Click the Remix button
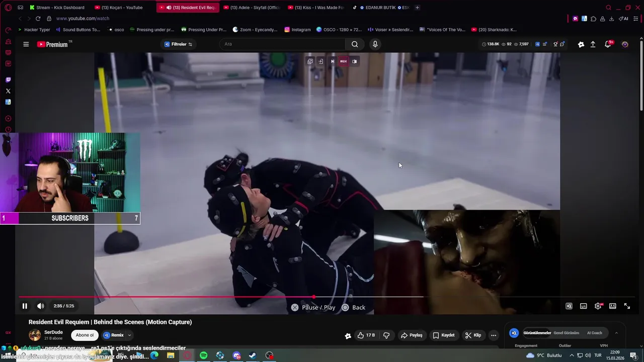The width and height of the screenshot is (644, 362). coord(114,335)
